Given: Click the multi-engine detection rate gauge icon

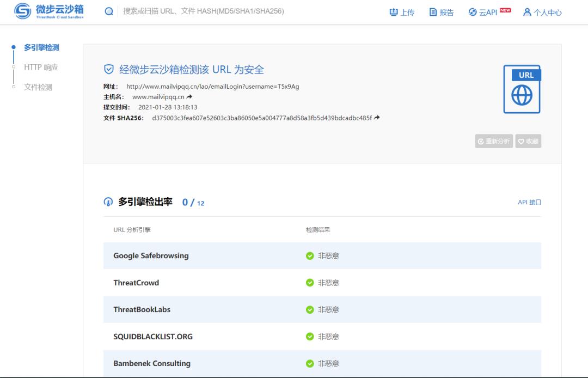Looking at the screenshot, I should [108, 202].
